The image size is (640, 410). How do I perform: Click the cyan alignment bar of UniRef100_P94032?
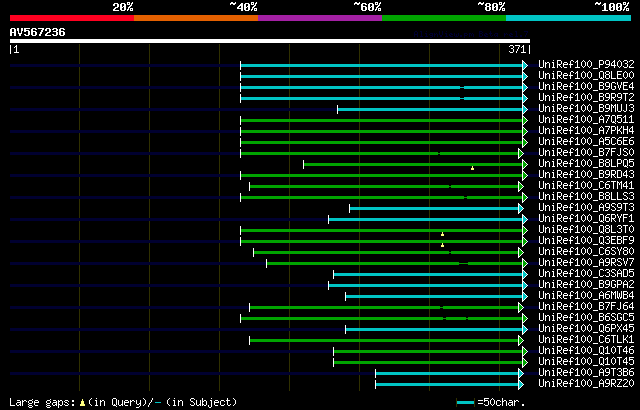click(x=382, y=65)
